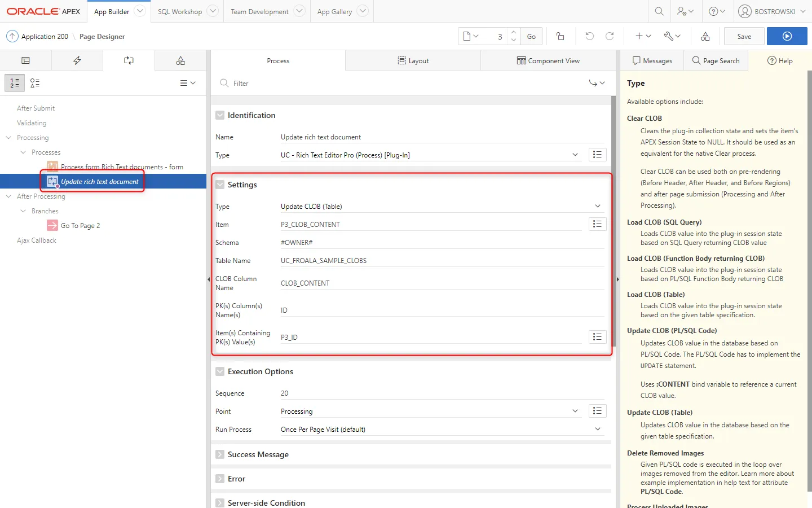Image resolution: width=812 pixels, height=508 pixels.
Task: Switch to the Component View tab
Action: point(548,60)
